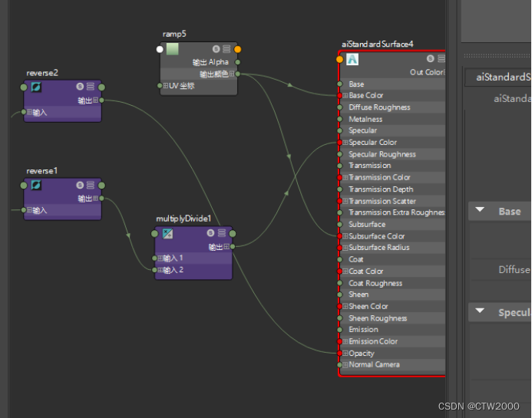532x418 pixels.
Task: Change view mode lines icon on reverse2
Action: coord(91,87)
